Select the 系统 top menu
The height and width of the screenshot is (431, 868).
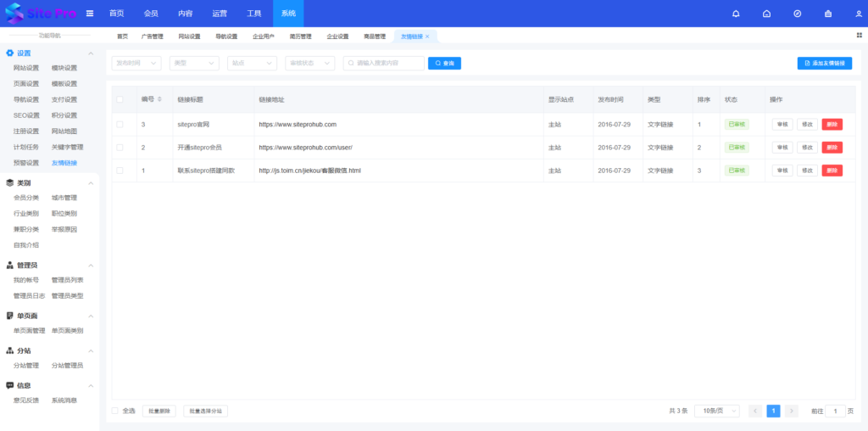(x=288, y=14)
